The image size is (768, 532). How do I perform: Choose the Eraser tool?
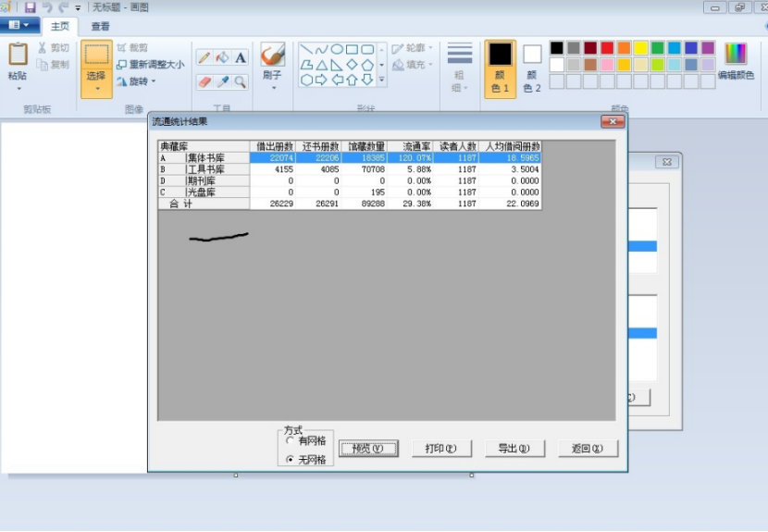pos(204,82)
